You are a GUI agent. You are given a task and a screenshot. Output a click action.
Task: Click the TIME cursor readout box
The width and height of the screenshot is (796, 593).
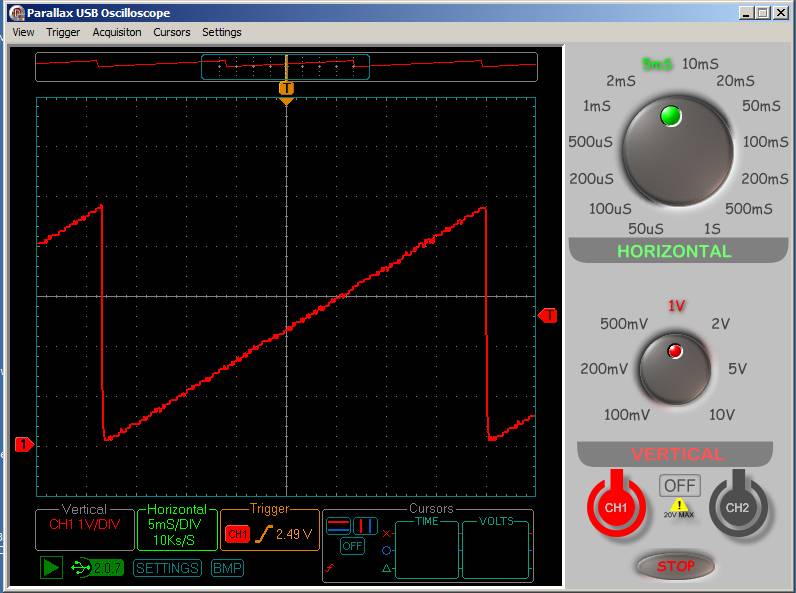pos(427,549)
